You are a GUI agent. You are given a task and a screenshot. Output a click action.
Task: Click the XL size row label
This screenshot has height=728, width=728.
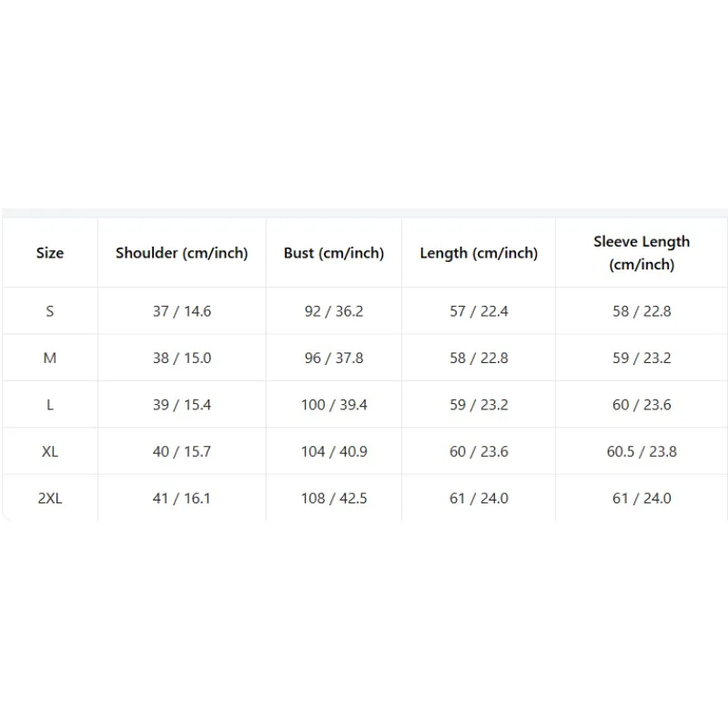point(50,451)
